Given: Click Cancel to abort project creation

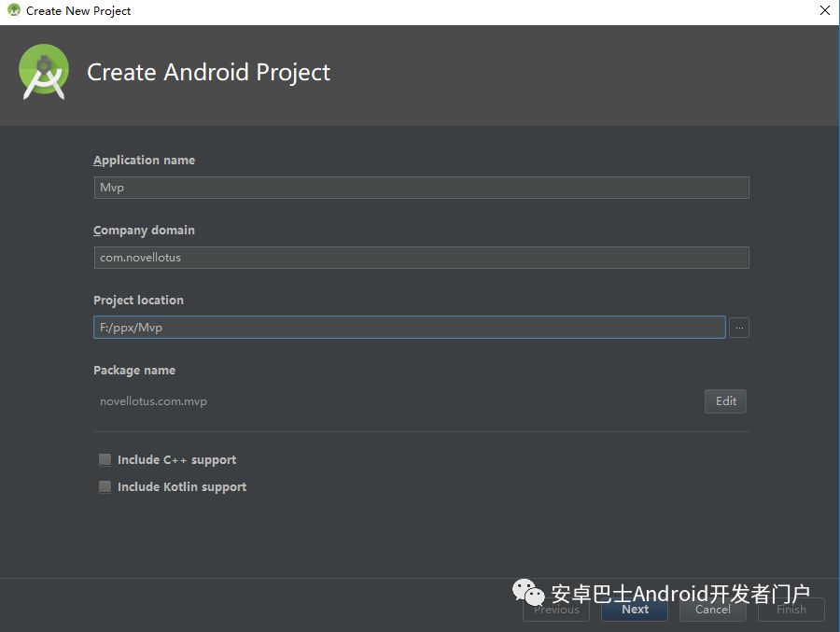Looking at the screenshot, I should pyautogui.click(x=712, y=610).
